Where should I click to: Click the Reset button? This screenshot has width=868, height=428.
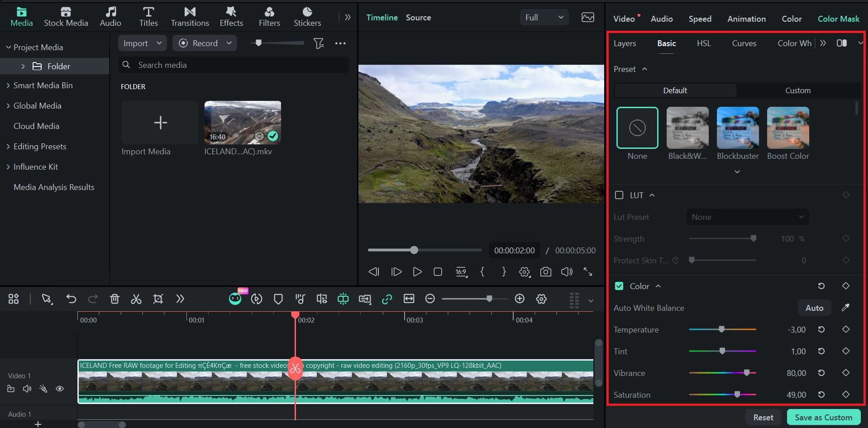click(x=763, y=418)
